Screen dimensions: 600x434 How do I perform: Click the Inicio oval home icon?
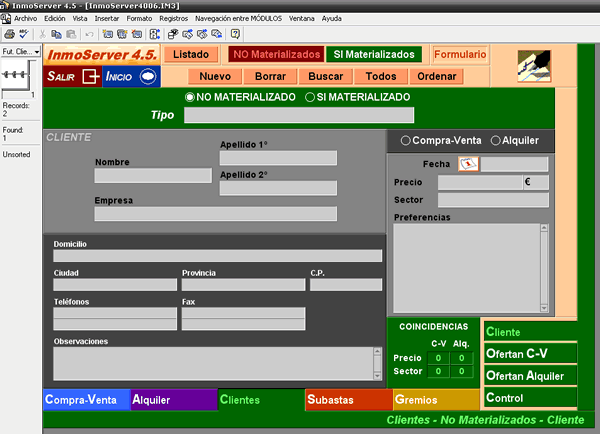(148, 76)
